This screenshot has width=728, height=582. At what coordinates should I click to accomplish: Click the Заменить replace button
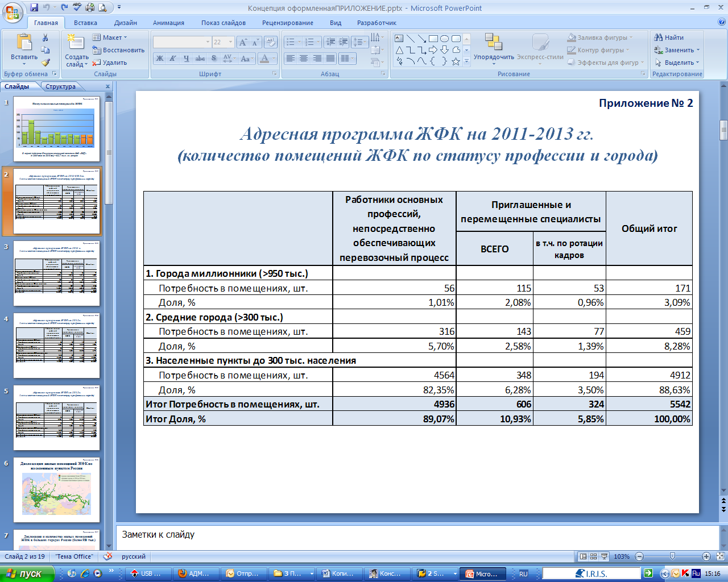coord(677,50)
